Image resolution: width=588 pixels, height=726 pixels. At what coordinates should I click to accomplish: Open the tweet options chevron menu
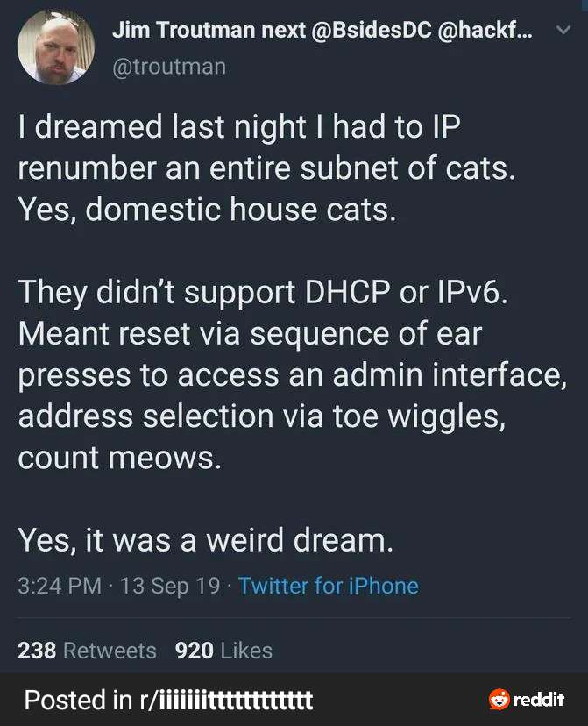563,32
